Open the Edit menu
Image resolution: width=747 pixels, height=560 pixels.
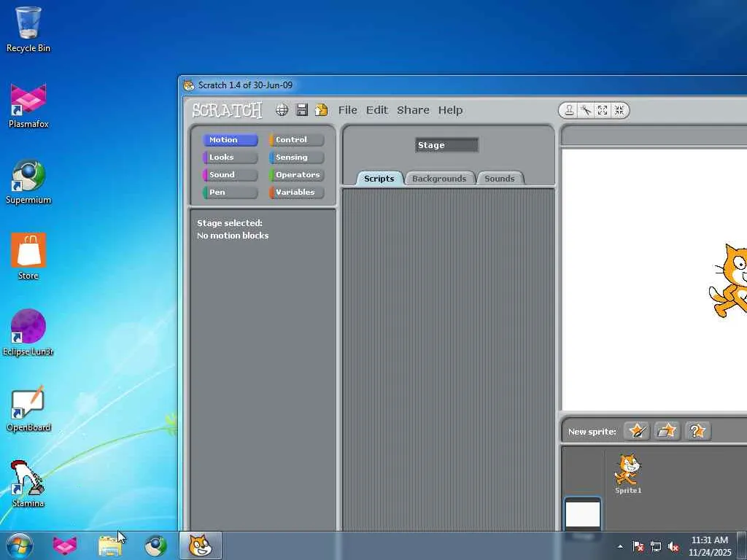(x=377, y=110)
